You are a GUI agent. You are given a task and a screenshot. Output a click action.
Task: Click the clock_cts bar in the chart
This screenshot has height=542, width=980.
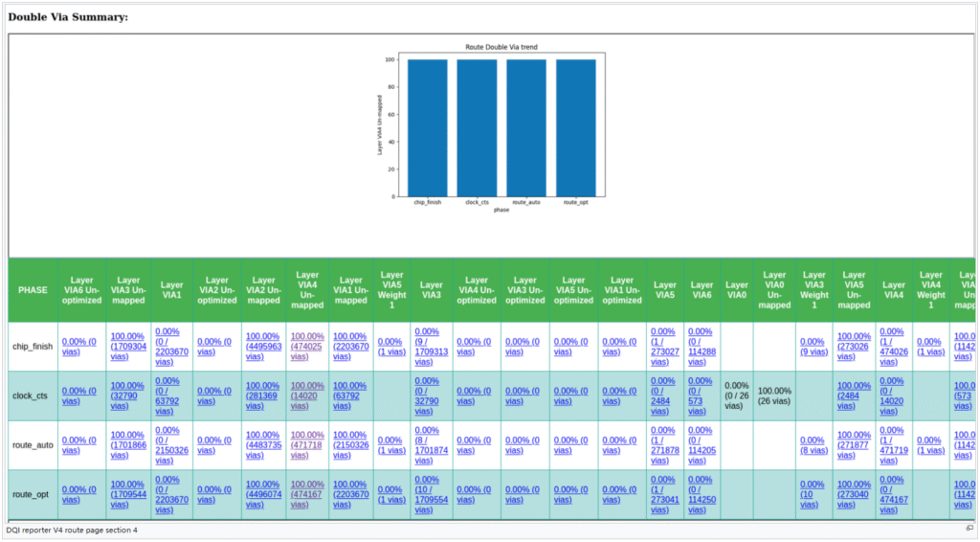(x=477, y=127)
